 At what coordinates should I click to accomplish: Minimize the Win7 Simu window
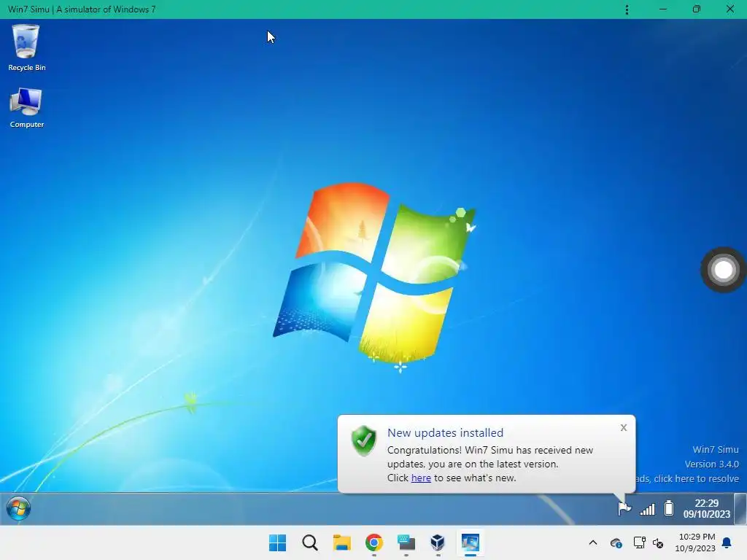[662, 9]
